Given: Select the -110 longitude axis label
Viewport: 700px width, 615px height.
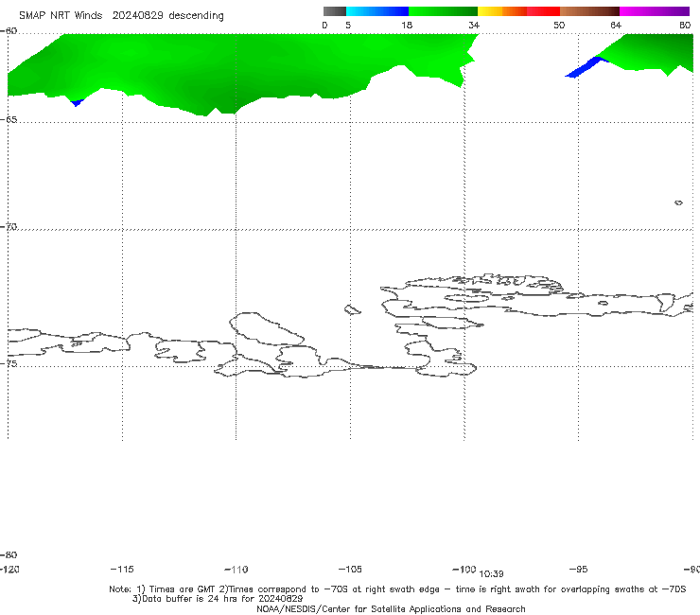Looking at the screenshot, I should tap(236, 570).
